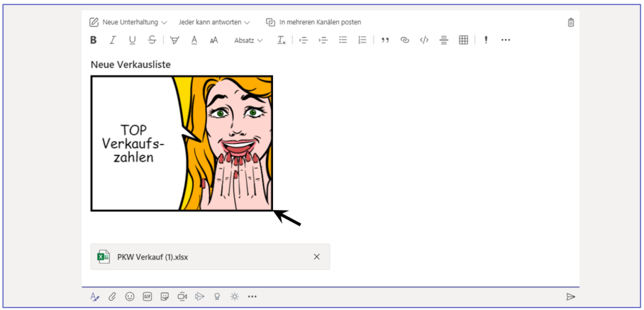Click the compose edit icon beside Neue Unterhaltung
The image size is (644, 310).
(x=94, y=22)
